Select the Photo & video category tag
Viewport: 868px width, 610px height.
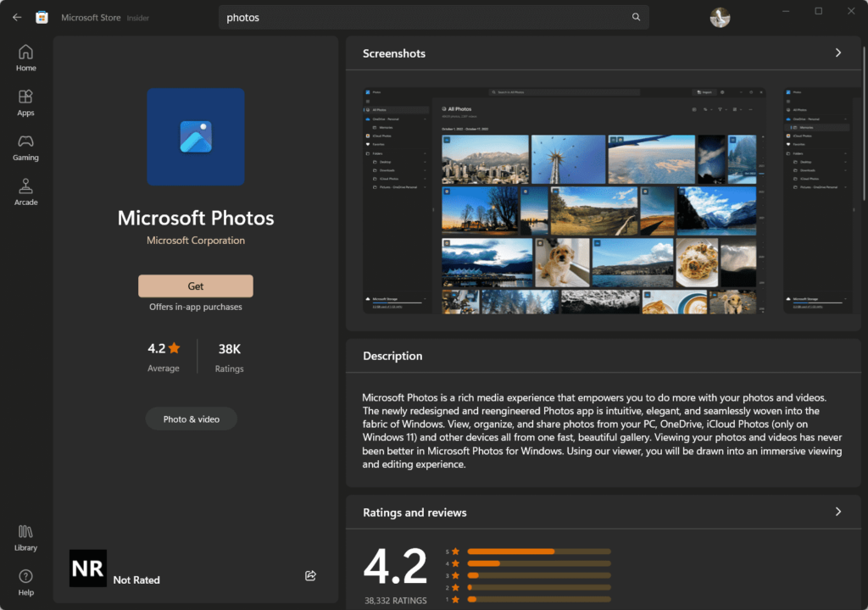click(x=191, y=419)
